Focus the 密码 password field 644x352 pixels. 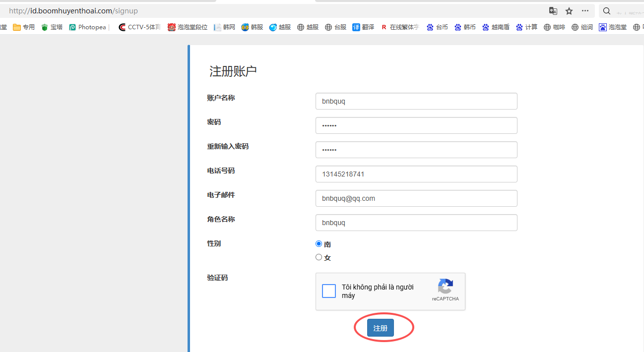tap(416, 125)
